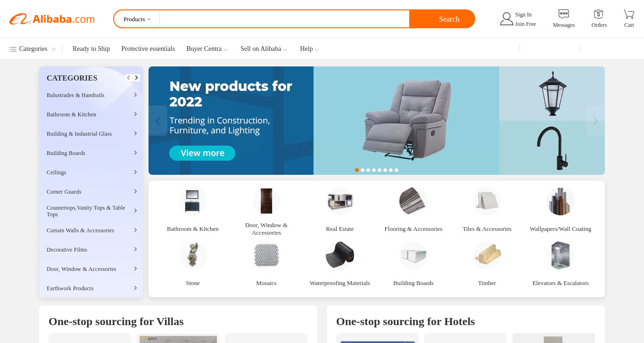Open the Products search type dropdown
The width and height of the screenshot is (644, 343).
pos(137,19)
